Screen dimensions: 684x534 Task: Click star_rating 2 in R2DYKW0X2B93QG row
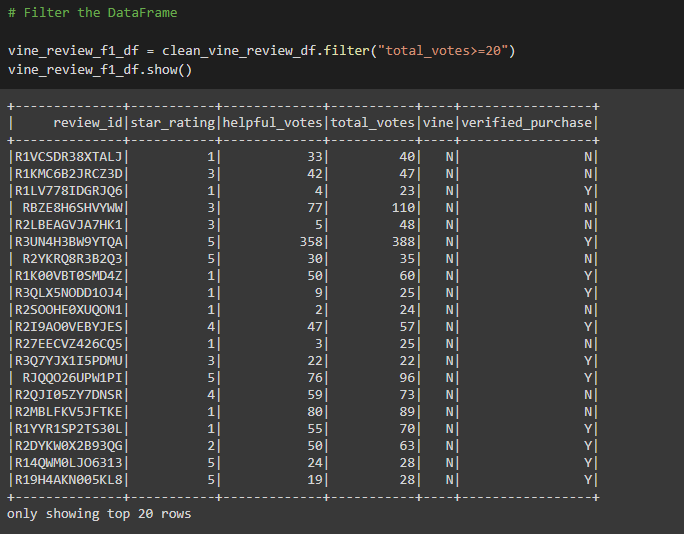211,446
